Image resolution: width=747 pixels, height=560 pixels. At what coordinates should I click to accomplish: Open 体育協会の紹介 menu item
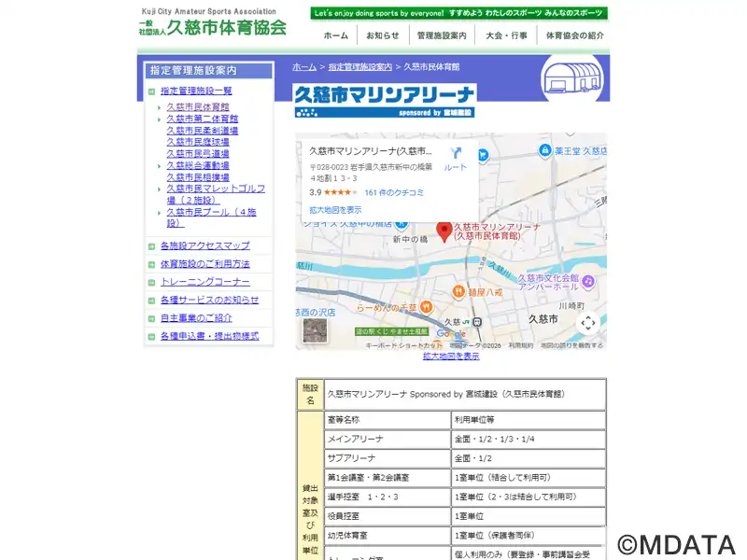point(574,35)
